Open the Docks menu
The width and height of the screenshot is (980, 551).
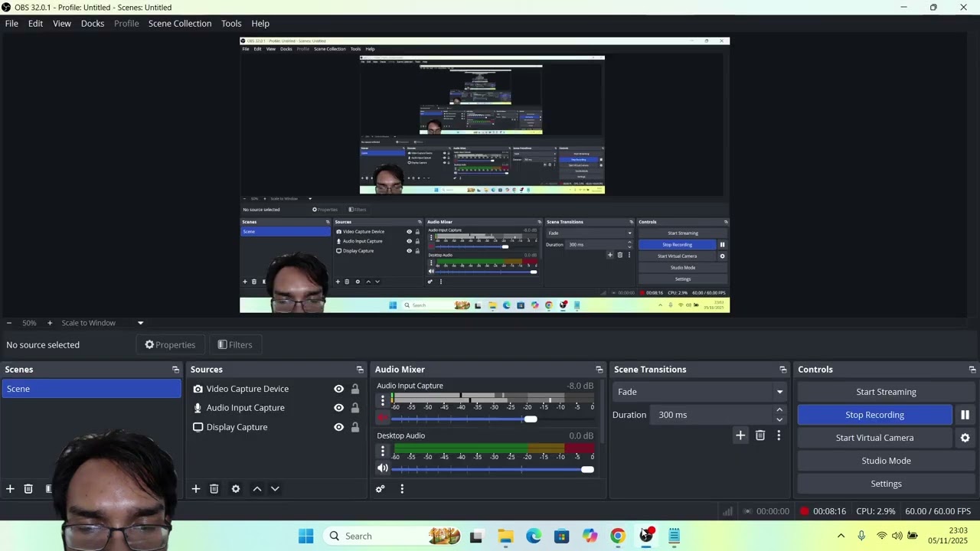(x=93, y=24)
